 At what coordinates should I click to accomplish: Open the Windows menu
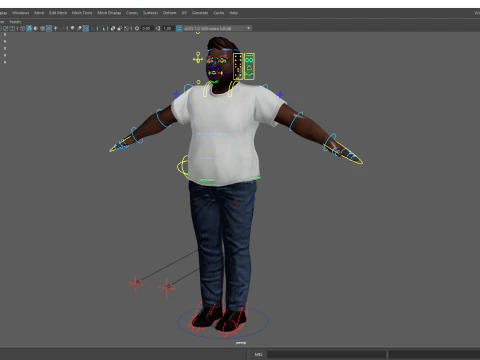click(20, 13)
